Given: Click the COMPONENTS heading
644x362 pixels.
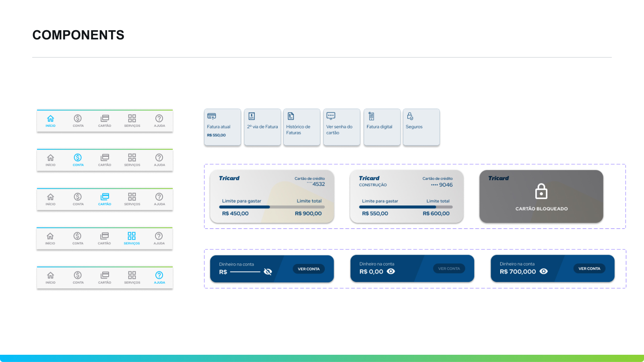Looking at the screenshot, I should (78, 35).
